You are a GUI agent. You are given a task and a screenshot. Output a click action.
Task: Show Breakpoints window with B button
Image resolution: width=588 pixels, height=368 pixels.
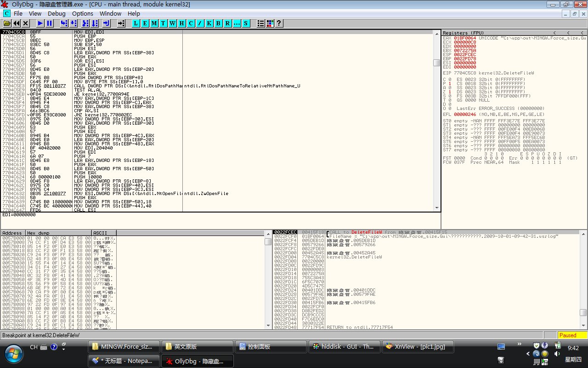218,23
